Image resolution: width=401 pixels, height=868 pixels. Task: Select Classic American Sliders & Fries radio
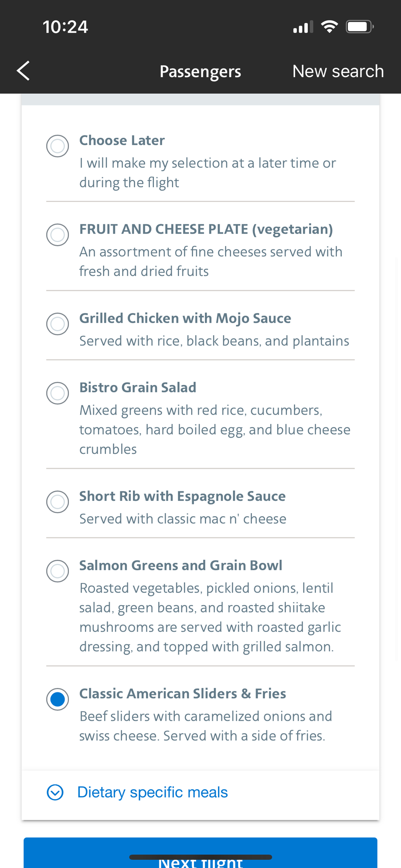pos(58,699)
